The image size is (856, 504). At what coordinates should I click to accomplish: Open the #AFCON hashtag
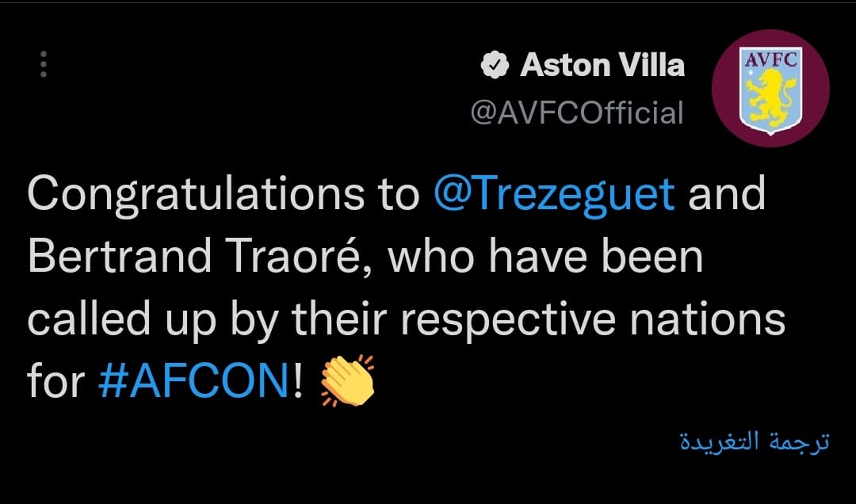(192, 382)
